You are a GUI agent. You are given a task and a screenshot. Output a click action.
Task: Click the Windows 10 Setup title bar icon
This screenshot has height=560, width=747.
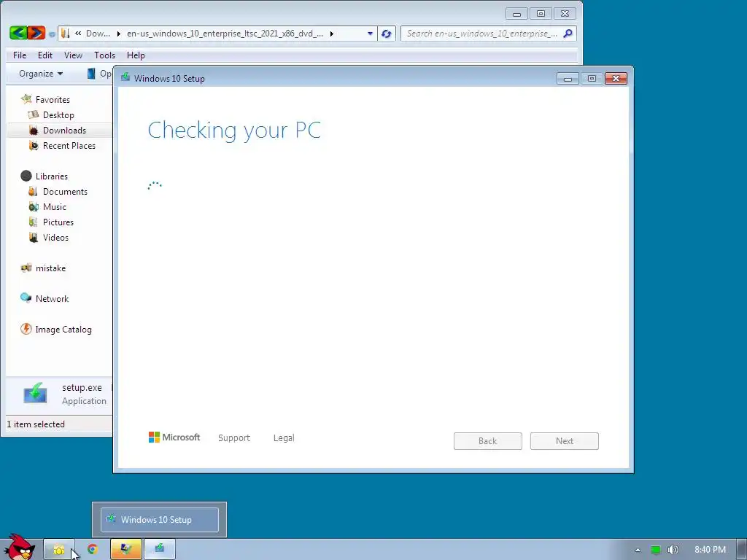tap(125, 77)
